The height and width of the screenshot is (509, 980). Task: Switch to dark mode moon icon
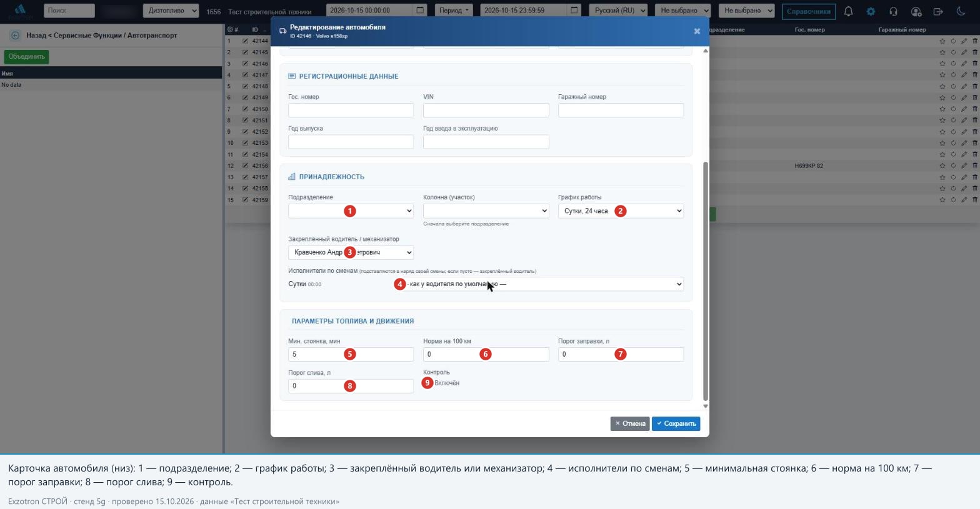961,11
